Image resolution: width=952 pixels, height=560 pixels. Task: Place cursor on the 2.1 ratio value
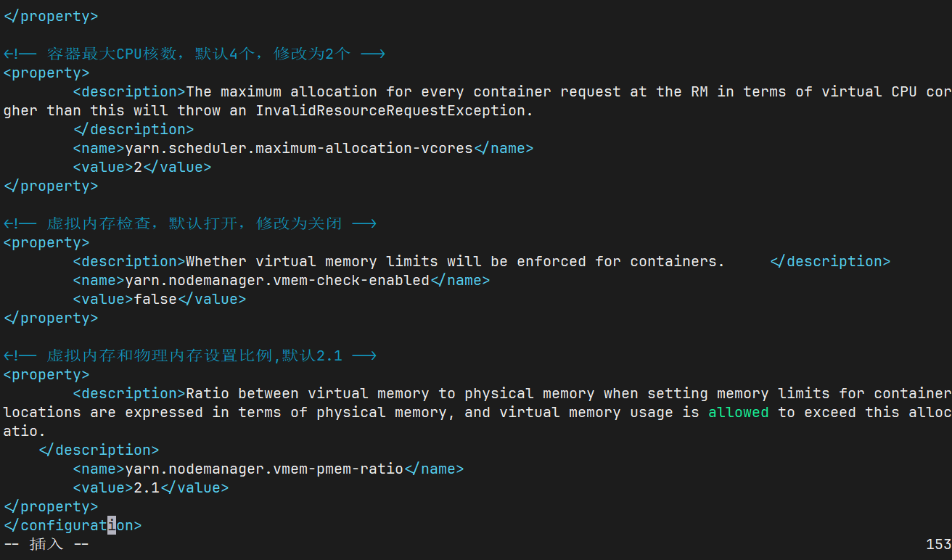click(147, 487)
